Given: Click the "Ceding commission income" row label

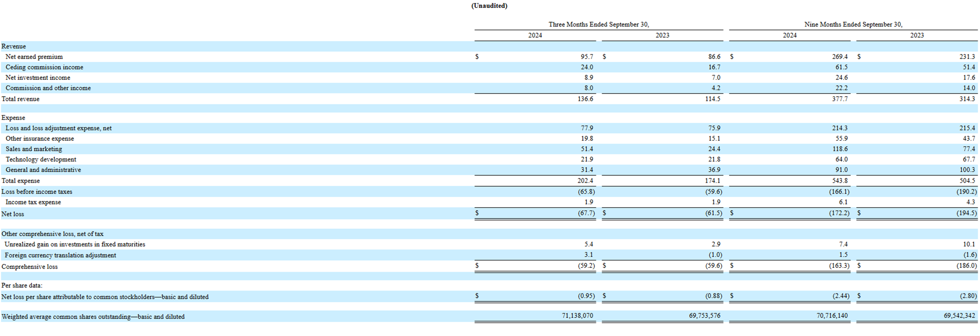Looking at the screenshot, I should [x=44, y=67].
